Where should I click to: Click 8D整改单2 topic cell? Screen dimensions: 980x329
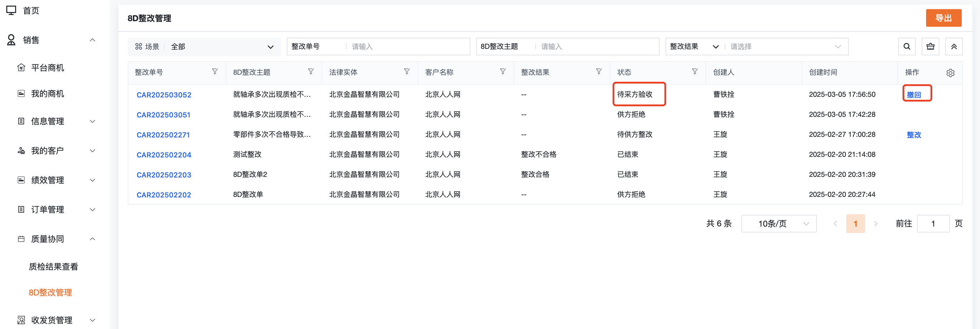pos(250,175)
